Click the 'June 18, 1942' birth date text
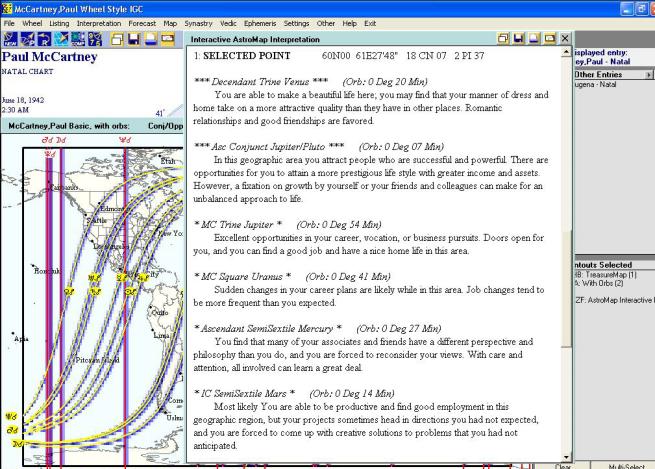 (x=23, y=100)
